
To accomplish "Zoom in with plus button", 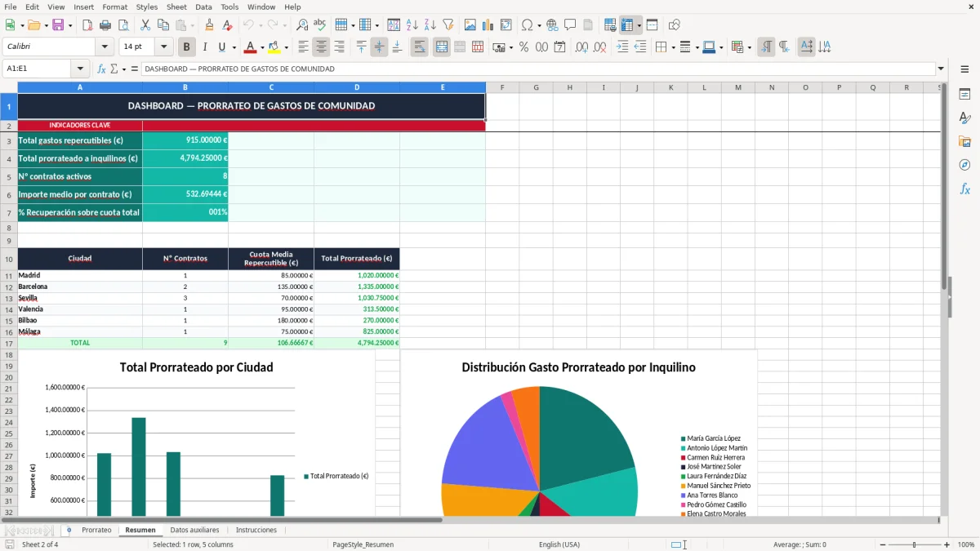I will (947, 544).
